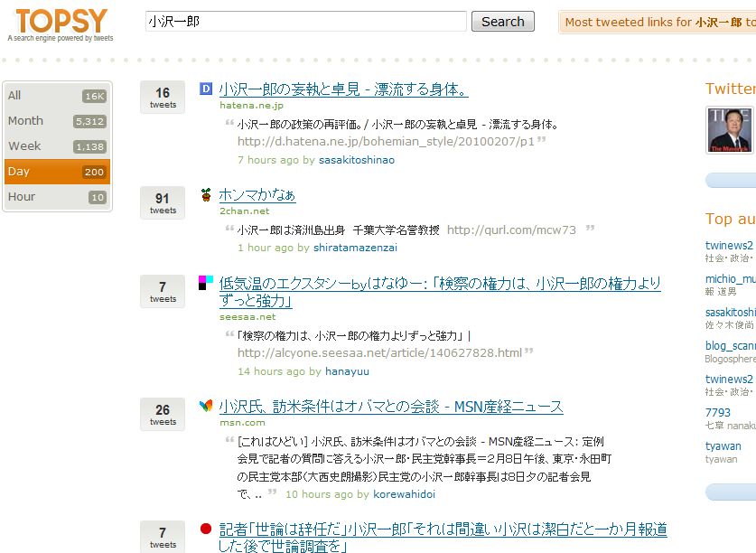Click the hatena.ne.jp domain label
The image size is (756, 553).
[251, 105]
